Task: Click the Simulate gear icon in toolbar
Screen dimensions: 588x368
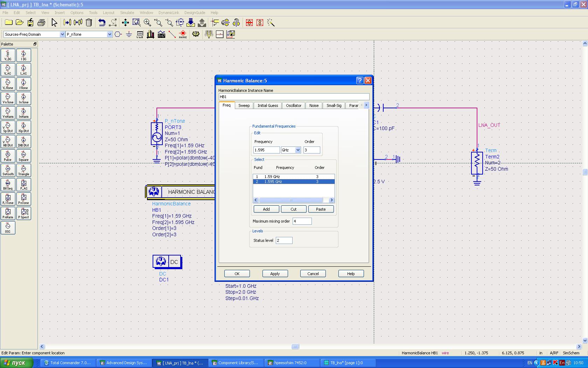Action: pyautogui.click(x=196, y=34)
